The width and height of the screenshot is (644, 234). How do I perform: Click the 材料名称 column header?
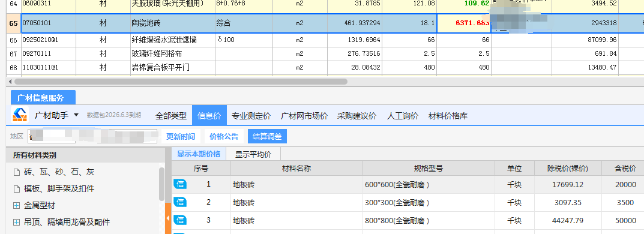296,169
